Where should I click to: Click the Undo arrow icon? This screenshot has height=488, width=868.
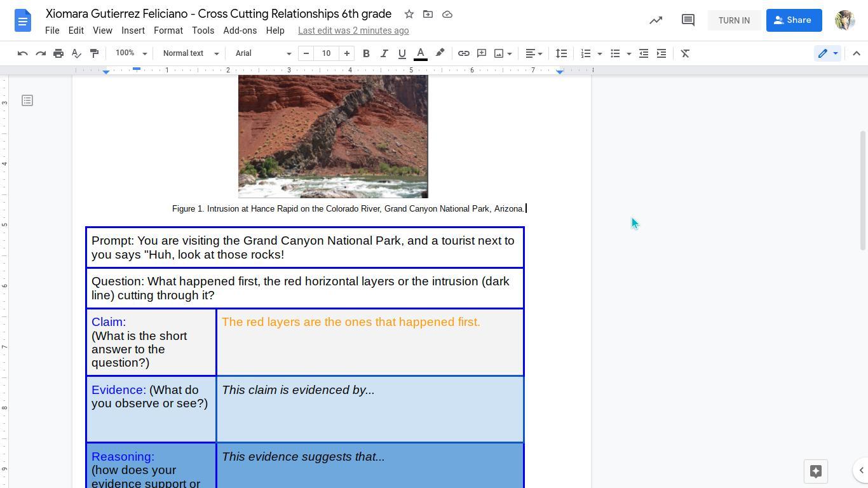[x=23, y=53]
